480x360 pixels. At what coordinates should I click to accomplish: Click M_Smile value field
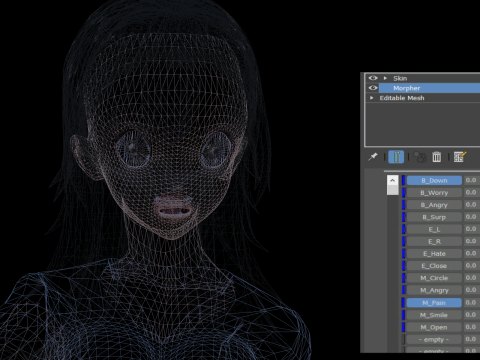[472, 315]
